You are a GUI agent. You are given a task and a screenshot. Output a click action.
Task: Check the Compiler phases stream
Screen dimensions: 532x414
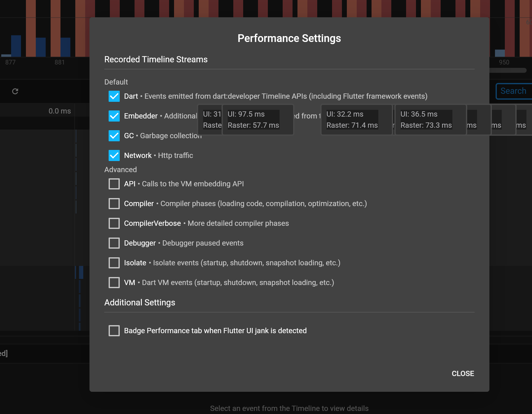click(114, 203)
